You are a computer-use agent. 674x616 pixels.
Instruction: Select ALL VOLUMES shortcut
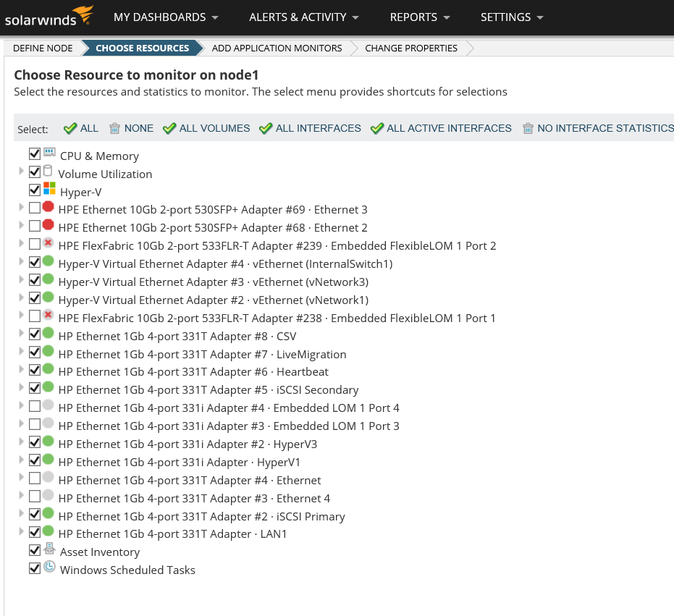206,128
